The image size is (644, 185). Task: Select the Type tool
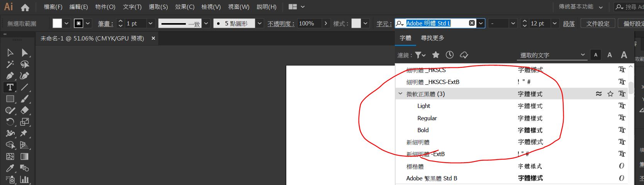(x=10, y=87)
